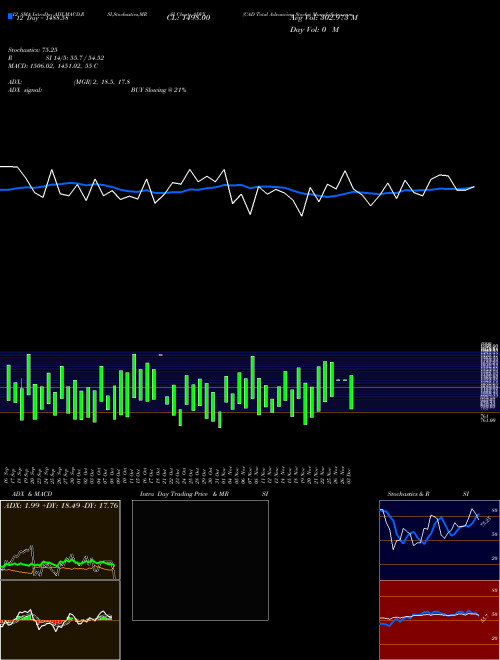Open the ADX indicator chart panel
500x660 pixels.
(60, 540)
